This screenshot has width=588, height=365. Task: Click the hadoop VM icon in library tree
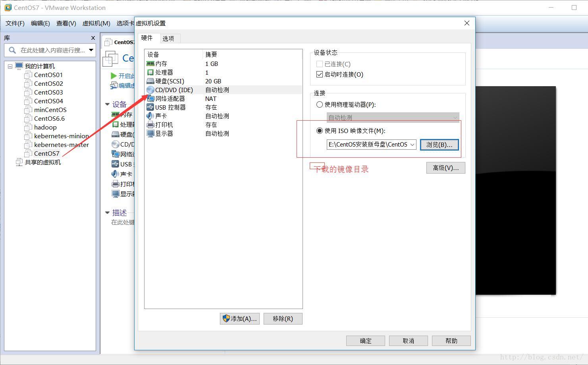click(x=28, y=127)
